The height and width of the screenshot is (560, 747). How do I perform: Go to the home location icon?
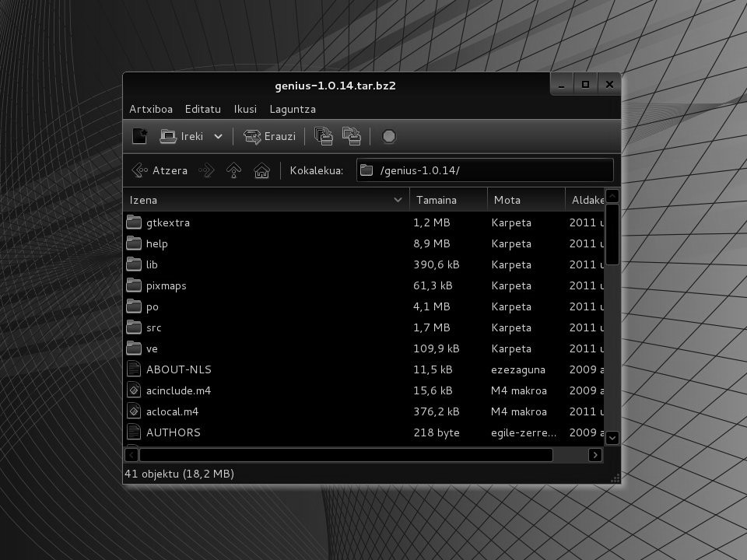261,170
